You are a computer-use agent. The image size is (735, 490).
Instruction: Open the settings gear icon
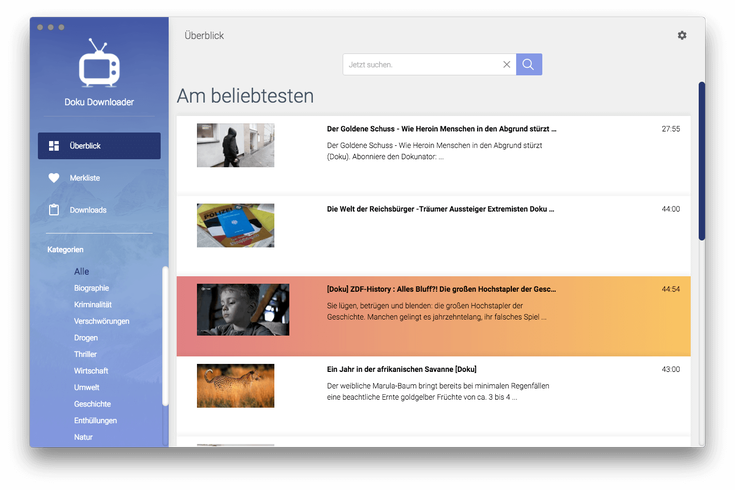682,35
